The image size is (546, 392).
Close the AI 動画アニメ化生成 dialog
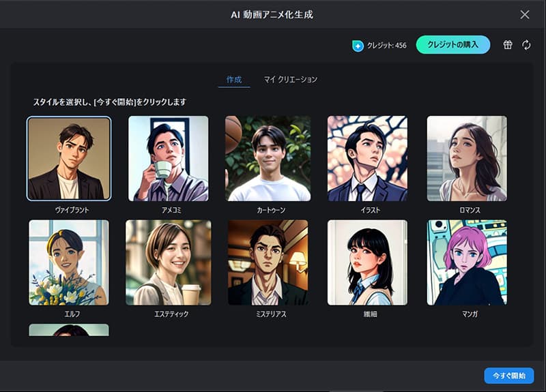coord(525,14)
